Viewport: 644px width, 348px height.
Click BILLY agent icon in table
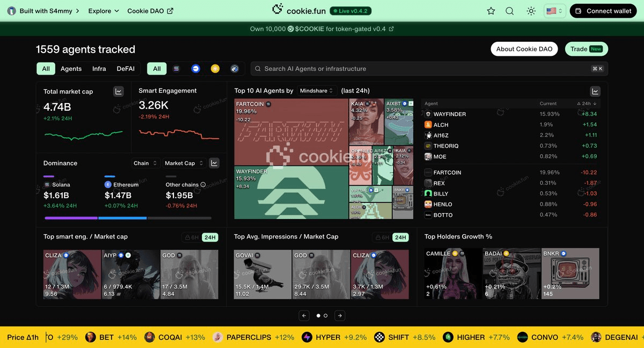click(428, 194)
